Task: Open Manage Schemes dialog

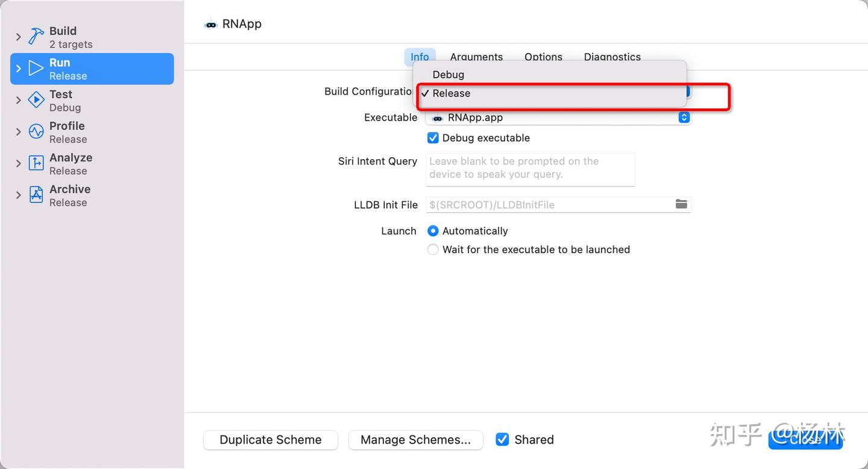Action: click(x=415, y=440)
